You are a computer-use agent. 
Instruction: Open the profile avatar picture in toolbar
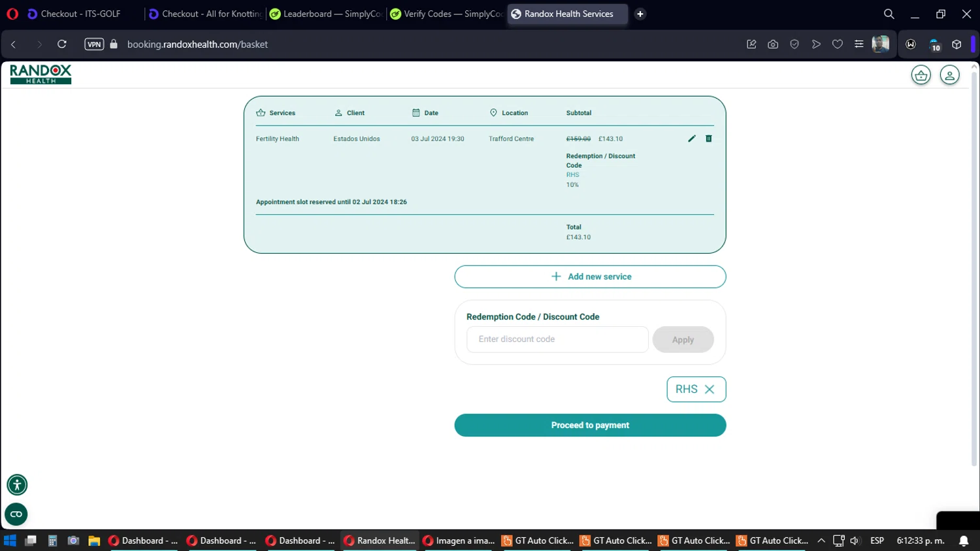881,44
